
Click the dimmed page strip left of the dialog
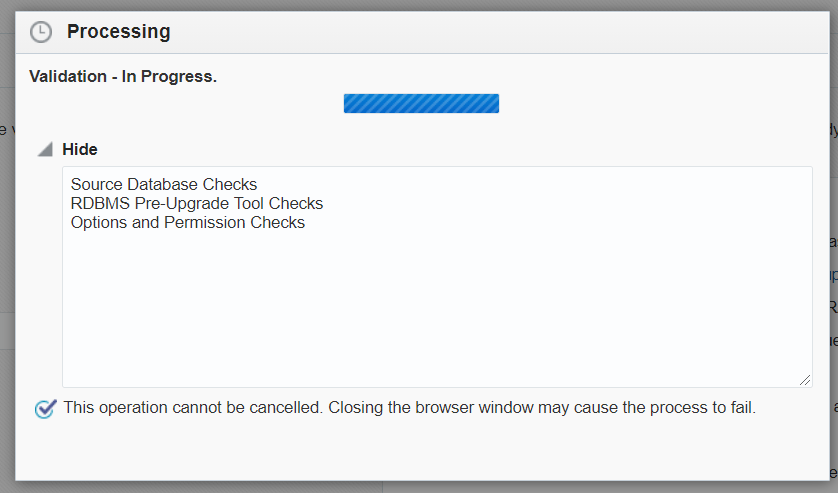pyautogui.click(x=6, y=250)
